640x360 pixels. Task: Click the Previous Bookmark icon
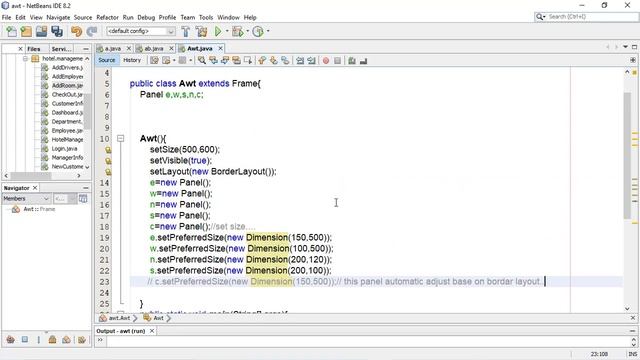point(262,60)
